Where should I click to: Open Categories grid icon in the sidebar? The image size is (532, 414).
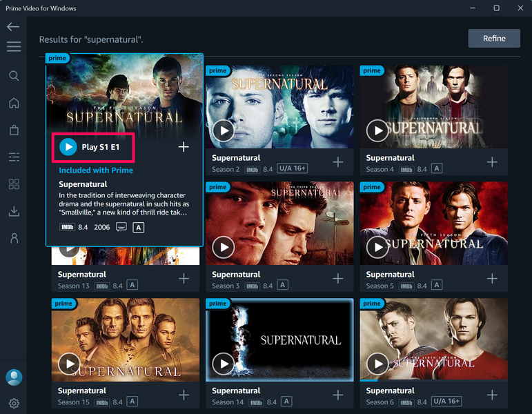(14, 184)
